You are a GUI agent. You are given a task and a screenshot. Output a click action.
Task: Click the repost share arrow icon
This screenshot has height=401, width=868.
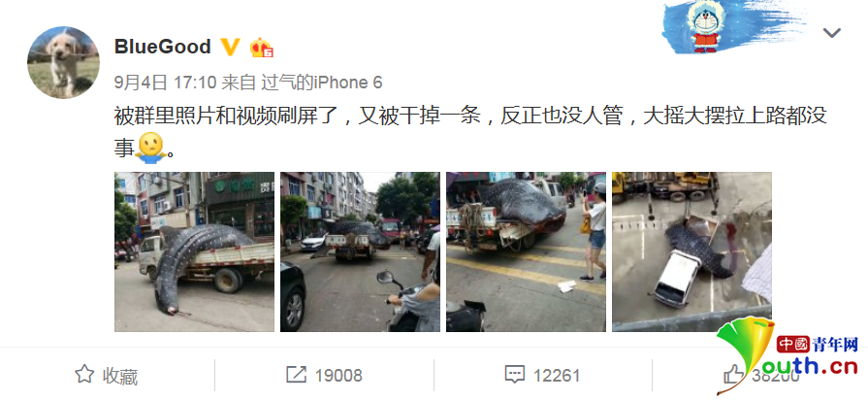point(296,375)
